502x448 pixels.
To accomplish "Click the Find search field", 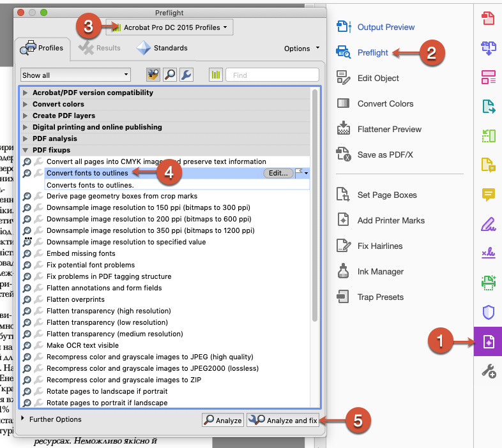I will point(272,75).
